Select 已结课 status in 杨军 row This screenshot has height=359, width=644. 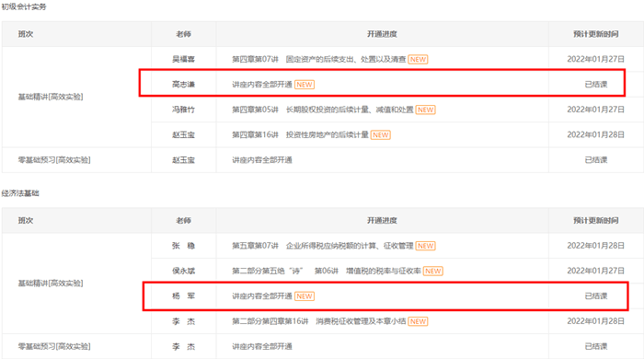pos(596,295)
